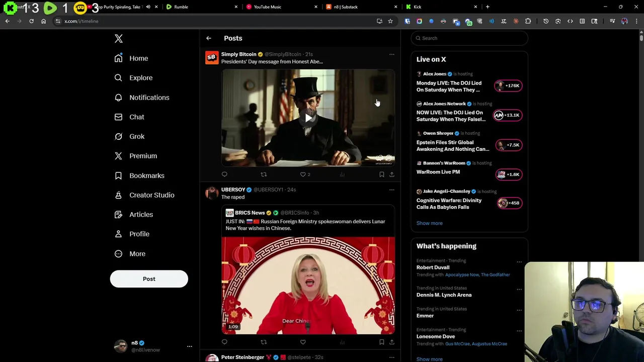
Task: Click the white Post button
Action: [149, 279]
